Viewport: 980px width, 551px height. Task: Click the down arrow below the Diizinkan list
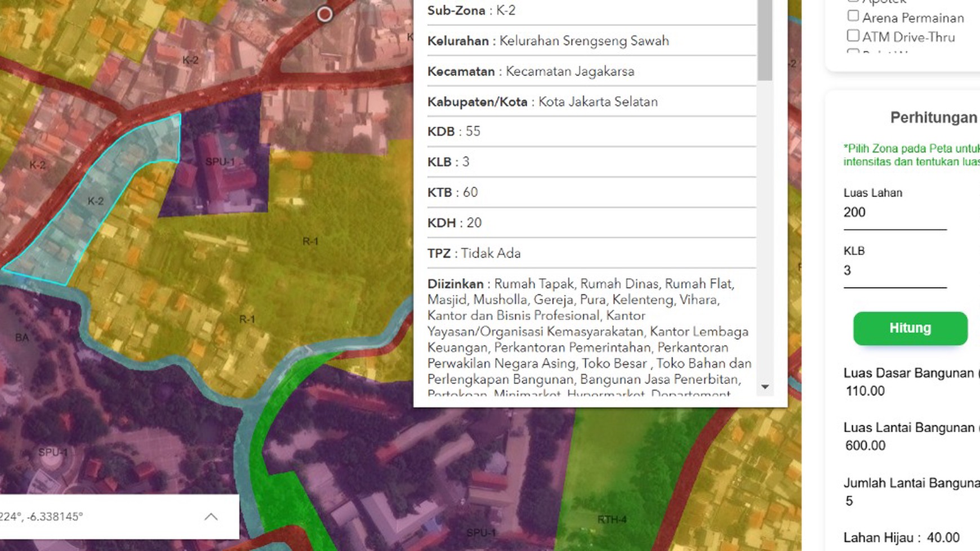tap(765, 387)
